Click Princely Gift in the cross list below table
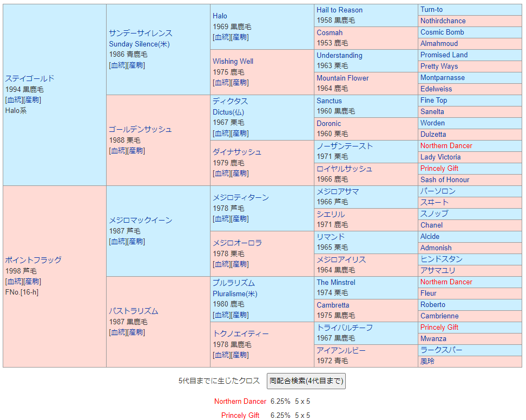 tap(240, 415)
